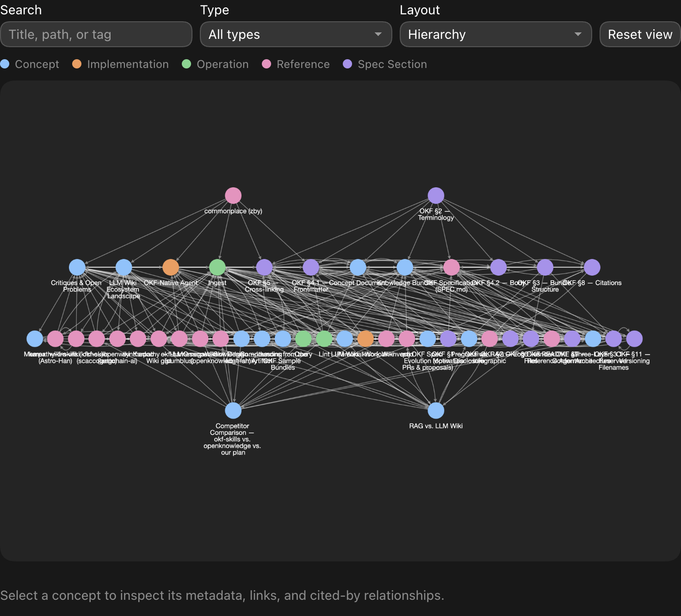Open the All types dropdown
The image size is (681, 616).
[296, 34]
